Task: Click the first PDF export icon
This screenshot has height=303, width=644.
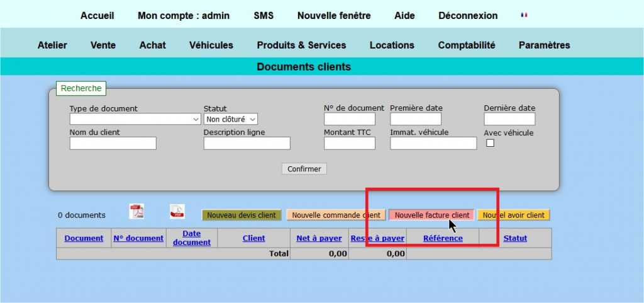Action: (x=136, y=212)
